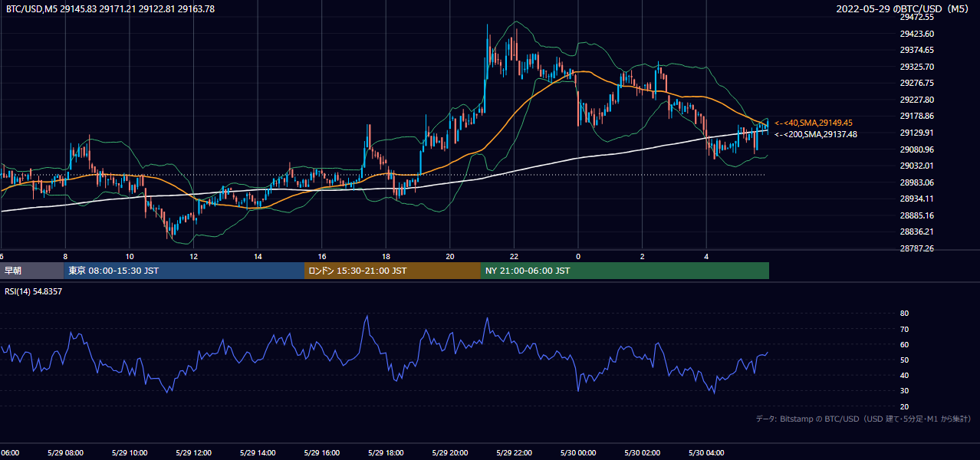Screen dimensions: 980x460
Task: Click the 5/29 08:00 date label
Action: pyautogui.click(x=65, y=452)
